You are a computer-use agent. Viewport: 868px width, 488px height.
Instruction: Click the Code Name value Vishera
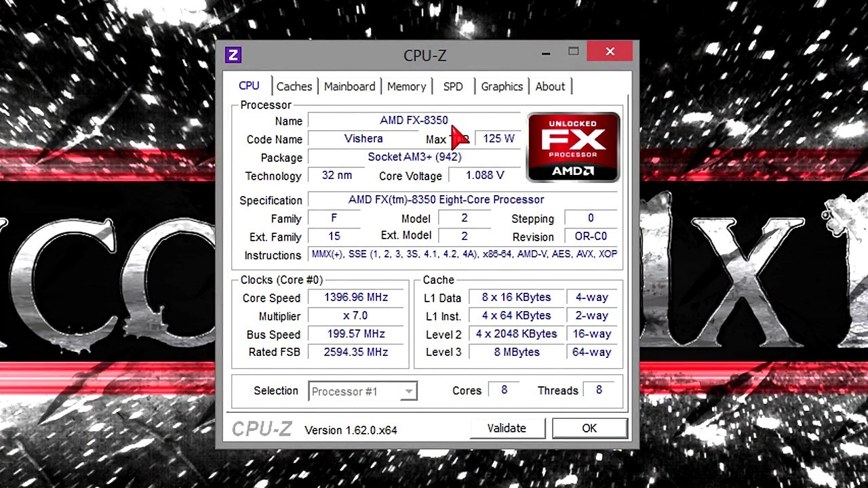pos(363,138)
